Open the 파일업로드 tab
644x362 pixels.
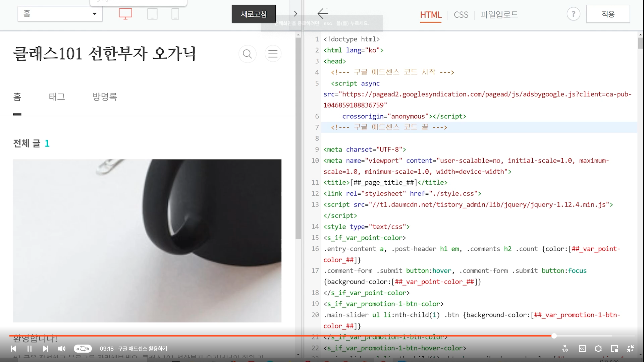pos(499,15)
